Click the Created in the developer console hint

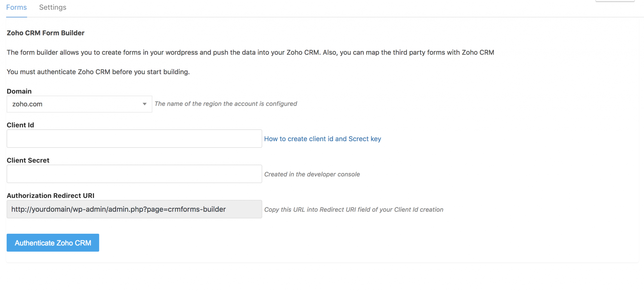(312, 174)
